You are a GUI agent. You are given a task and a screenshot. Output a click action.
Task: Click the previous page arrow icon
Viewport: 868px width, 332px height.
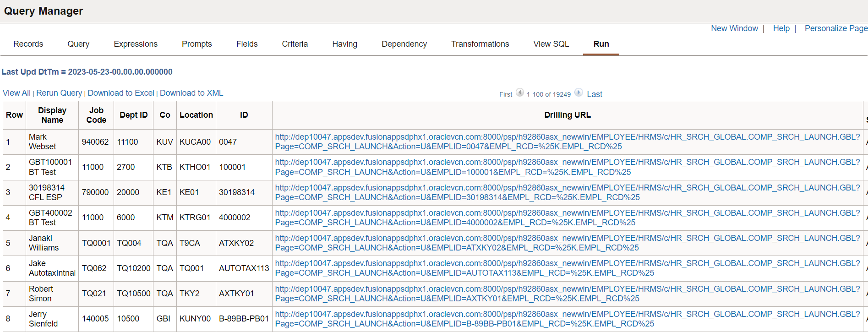click(519, 93)
